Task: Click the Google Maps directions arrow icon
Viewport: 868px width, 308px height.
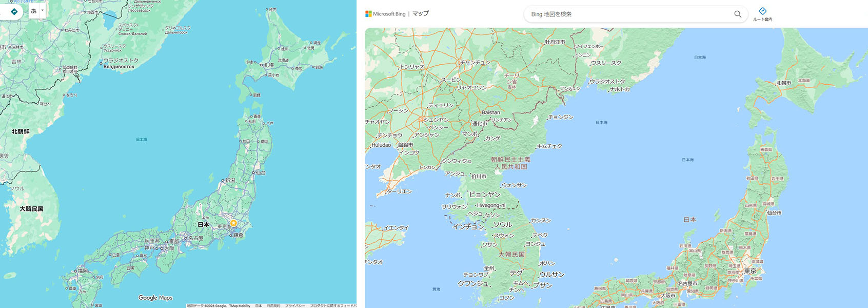Action: click(14, 11)
